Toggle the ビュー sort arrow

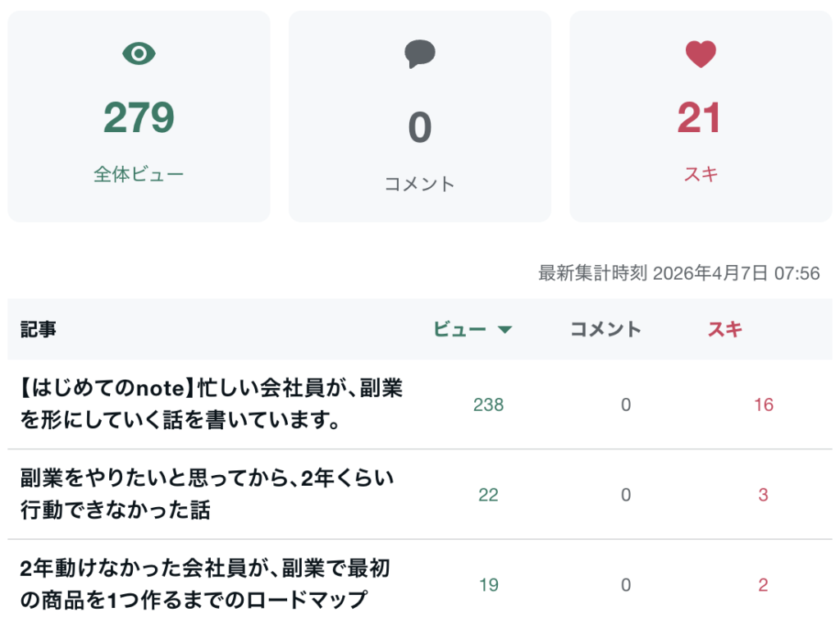coord(505,330)
